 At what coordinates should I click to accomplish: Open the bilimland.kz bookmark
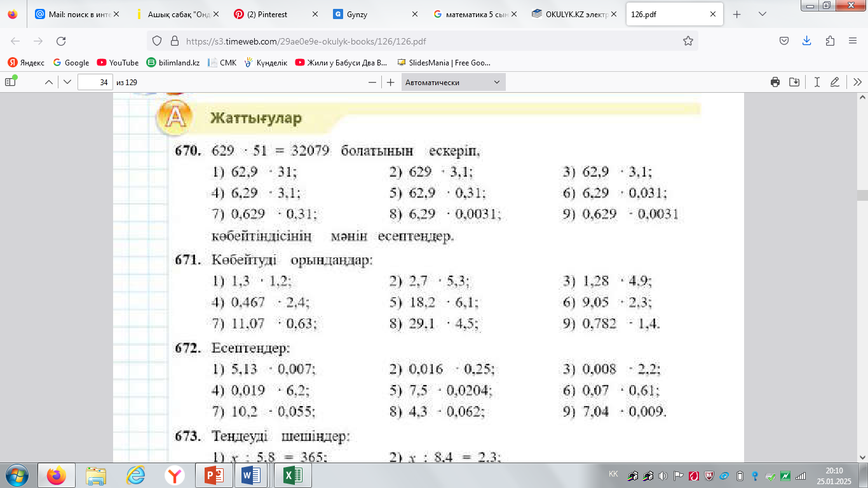(x=173, y=63)
